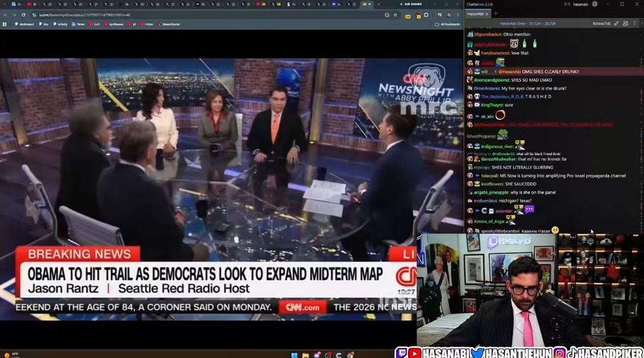Open the LoFi bookmark
This screenshot has height=358, width=644.
coord(95,24)
